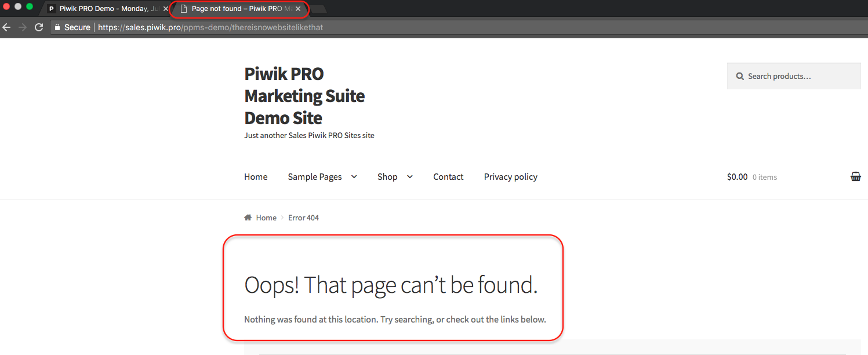The image size is (868, 355).
Task: Open the Sample Pages menu item
Action: pos(315,177)
